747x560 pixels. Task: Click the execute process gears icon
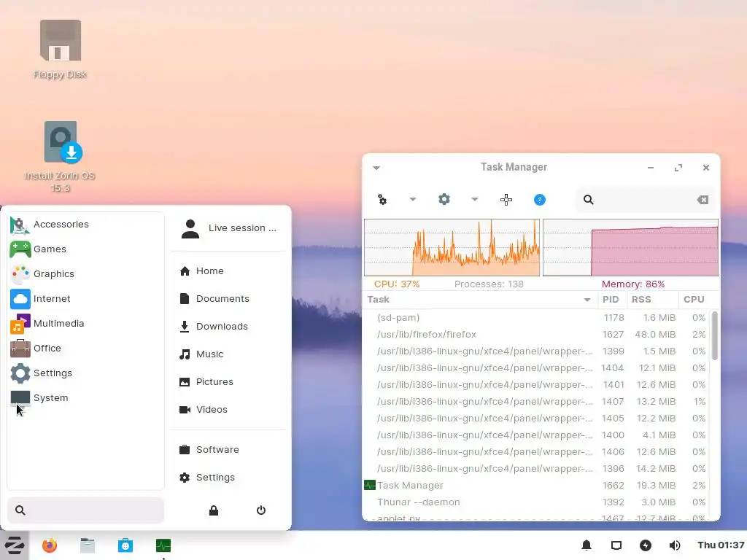pos(382,200)
